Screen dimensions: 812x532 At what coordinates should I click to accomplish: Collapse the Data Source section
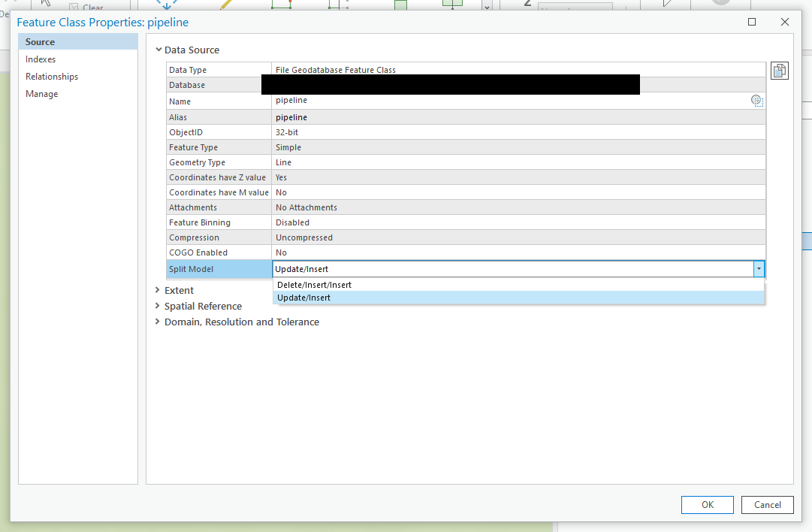pyautogui.click(x=158, y=50)
